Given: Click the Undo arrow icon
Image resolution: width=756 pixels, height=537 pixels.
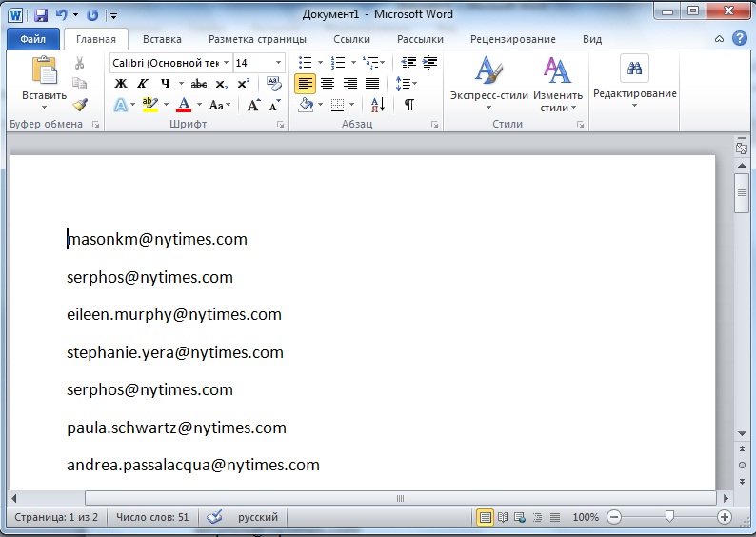Looking at the screenshot, I should coord(61,15).
